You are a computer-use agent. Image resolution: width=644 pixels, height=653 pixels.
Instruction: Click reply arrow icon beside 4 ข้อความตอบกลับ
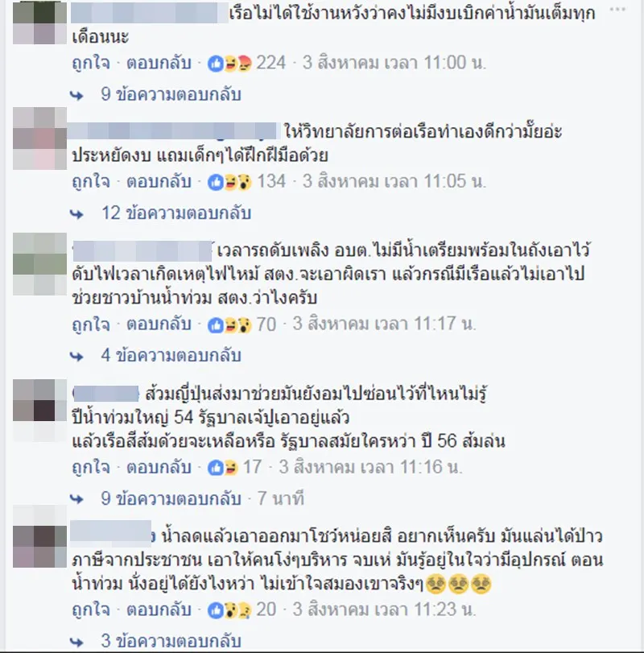76,357
